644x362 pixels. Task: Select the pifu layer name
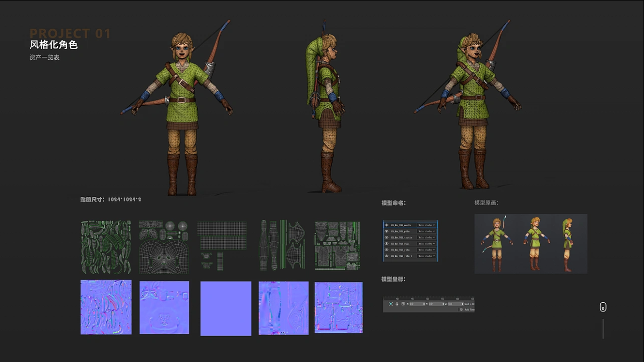pos(400,231)
